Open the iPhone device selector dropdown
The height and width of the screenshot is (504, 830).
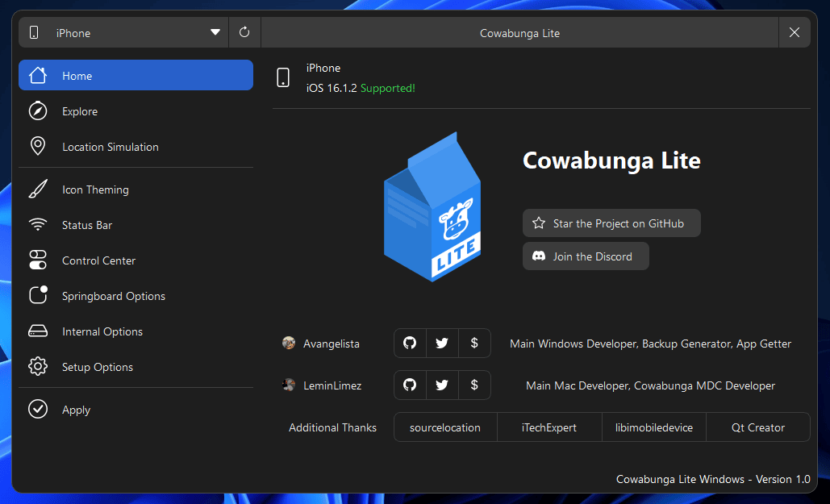point(121,32)
